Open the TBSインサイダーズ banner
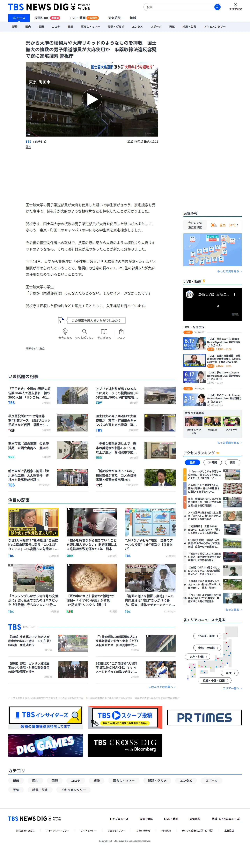The image size is (250, 868). click(46, 717)
